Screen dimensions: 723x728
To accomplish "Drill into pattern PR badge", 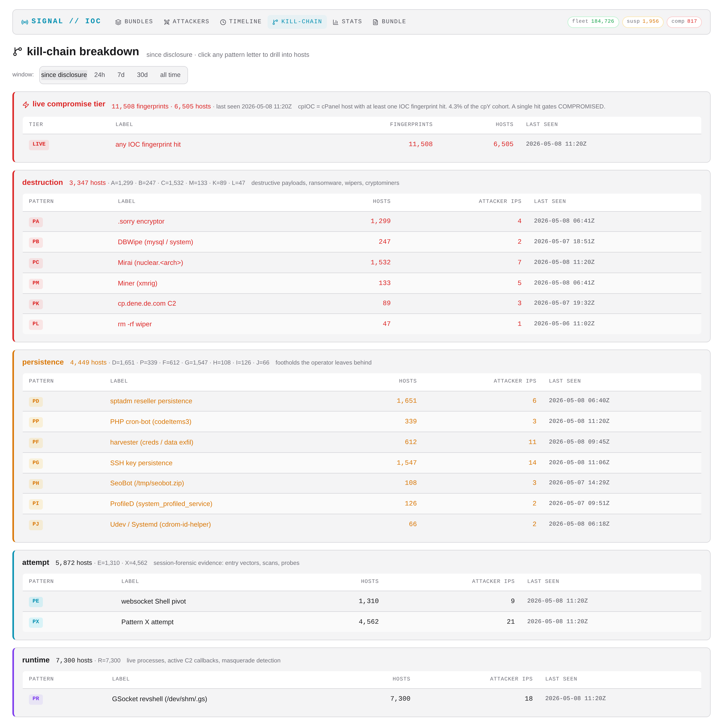I will [36, 699].
